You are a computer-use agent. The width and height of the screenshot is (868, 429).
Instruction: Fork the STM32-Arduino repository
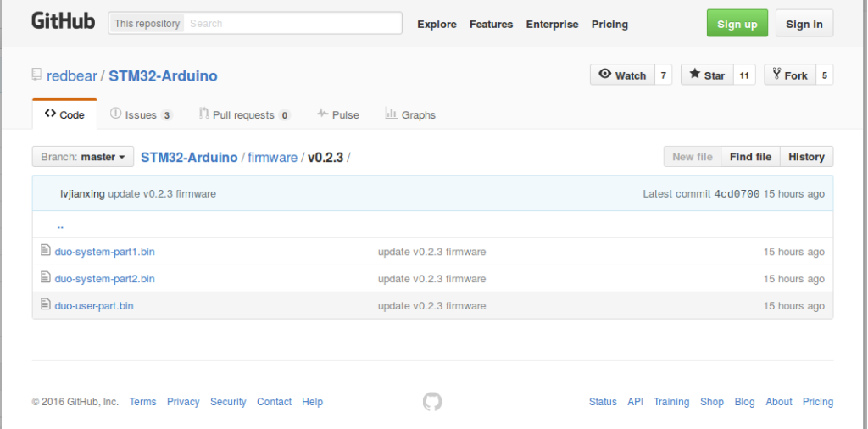pos(789,75)
